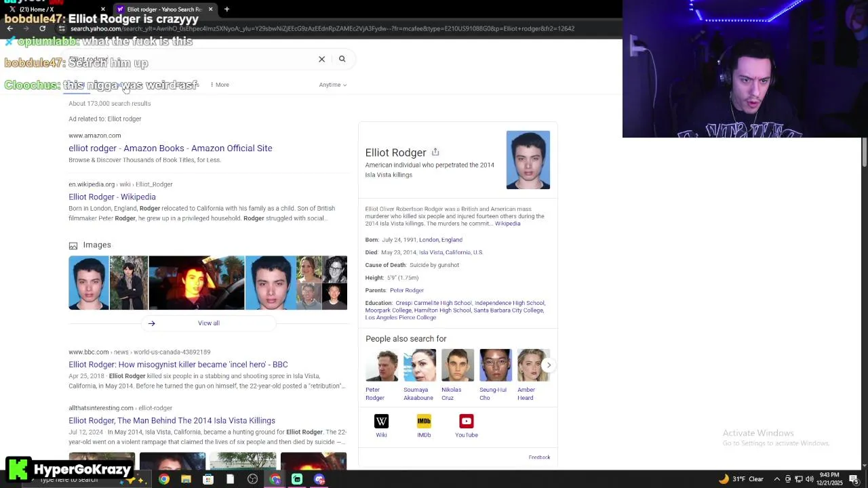Open the Crespi Carmelite High School link
Image resolution: width=868 pixels, height=488 pixels.
433,303
